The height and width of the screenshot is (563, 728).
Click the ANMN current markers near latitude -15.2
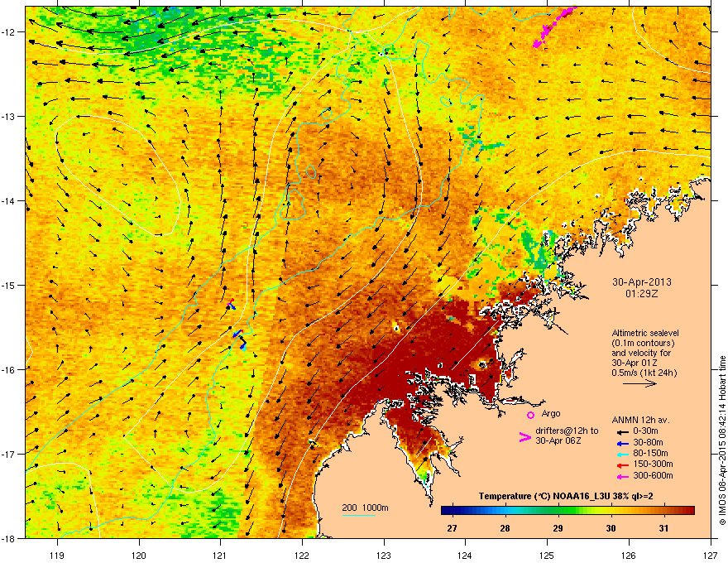click(231, 304)
